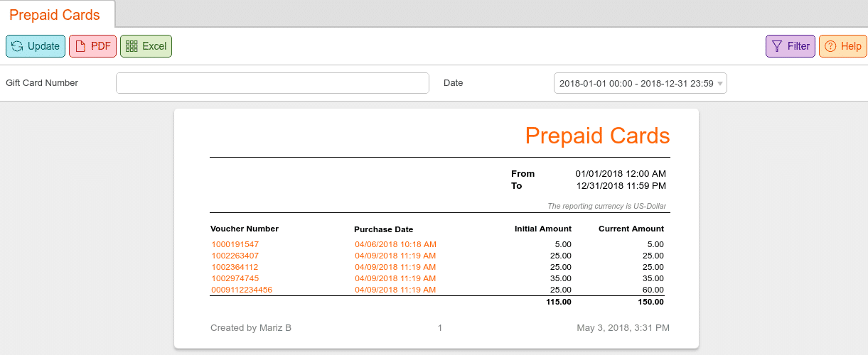Open voucher number 1002263407
Image resolution: width=868 pixels, height=355 pixels.
(x=235, y=256)
